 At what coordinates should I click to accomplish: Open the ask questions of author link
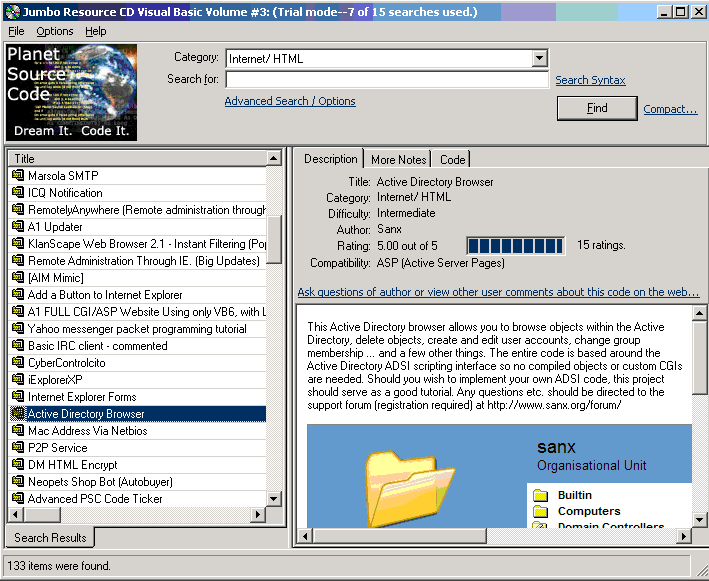[x=498, y=292]
